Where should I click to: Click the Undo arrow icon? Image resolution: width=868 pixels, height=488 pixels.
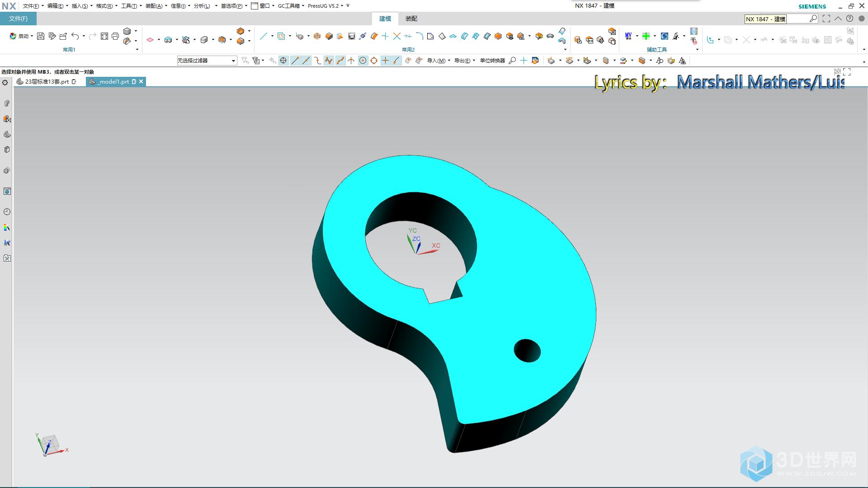point(75,36)
